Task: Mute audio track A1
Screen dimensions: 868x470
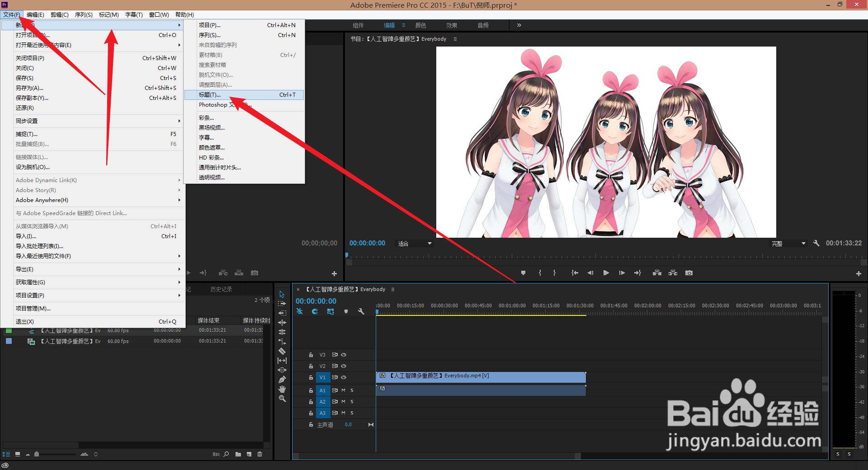Action: point(343,390)
